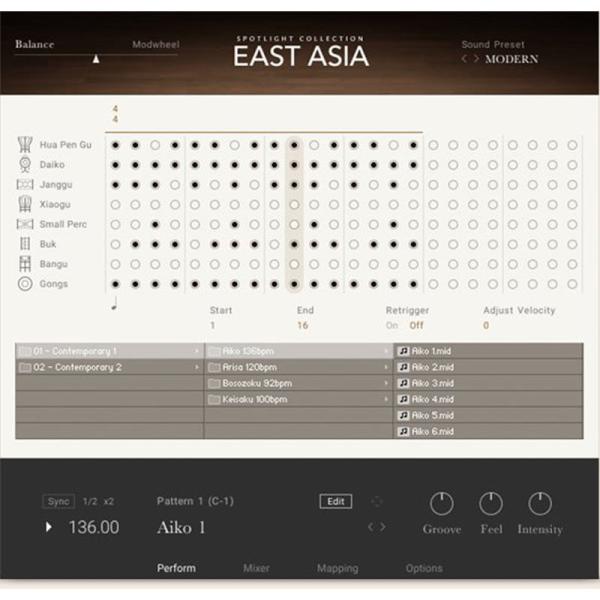This screenshot has height=600, width=600.
Task: Select the Buk drum icon
Action: 24,244
